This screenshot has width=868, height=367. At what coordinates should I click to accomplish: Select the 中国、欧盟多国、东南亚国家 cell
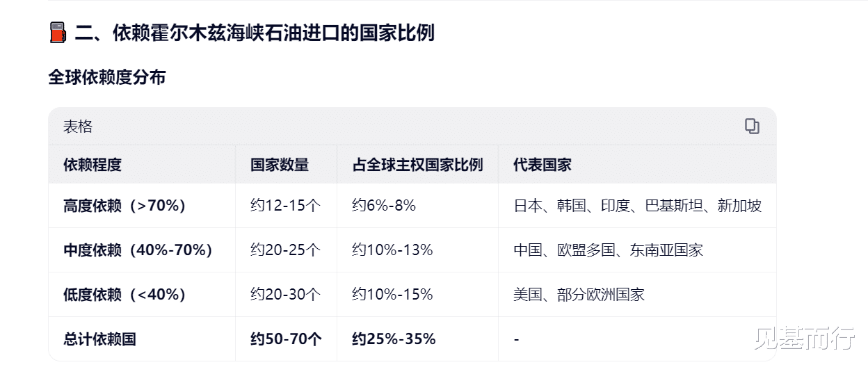(608, 250)
